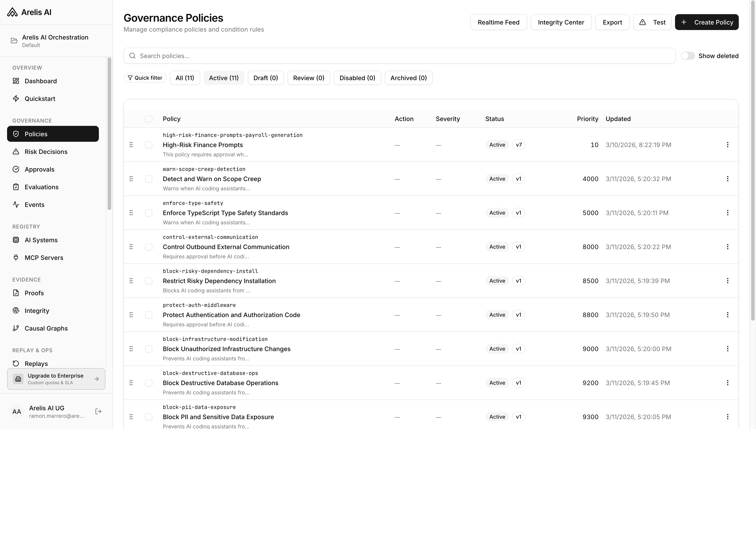Screen dimensions: 756x541
Task: Select Risk Decisions in the sidebar
Action: [46, 151]
